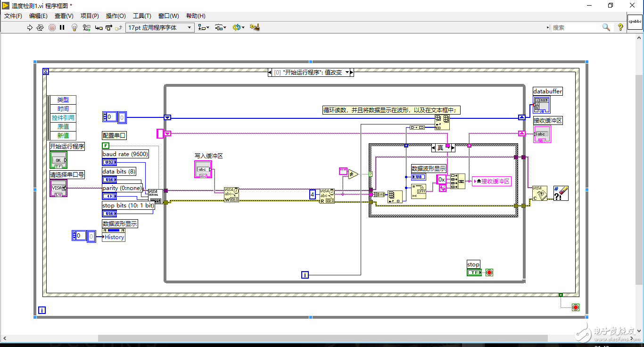644x347 pixels.
Task: Open the 窗口(W) menu
Action: [168, 16]
